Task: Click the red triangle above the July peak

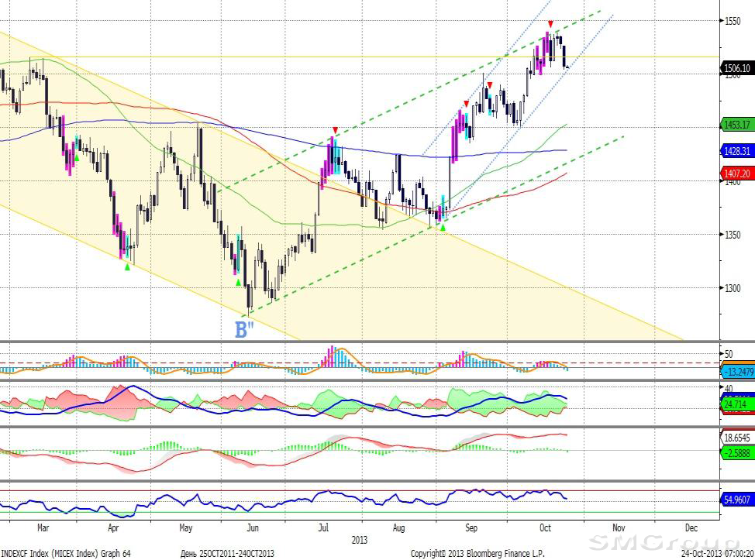Action: click(x=335, y=130)
